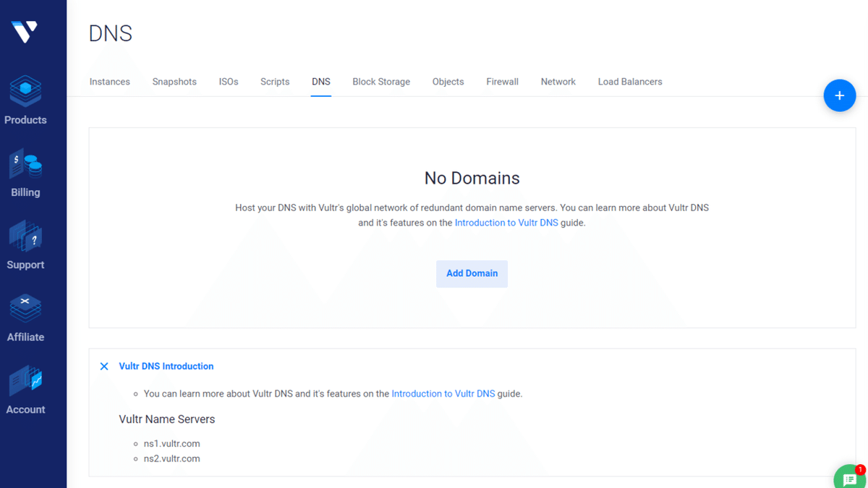The width and height of the screenshot is (868, 488).
Task: Select the DNS tab
Action: click(x=321, y=82)
